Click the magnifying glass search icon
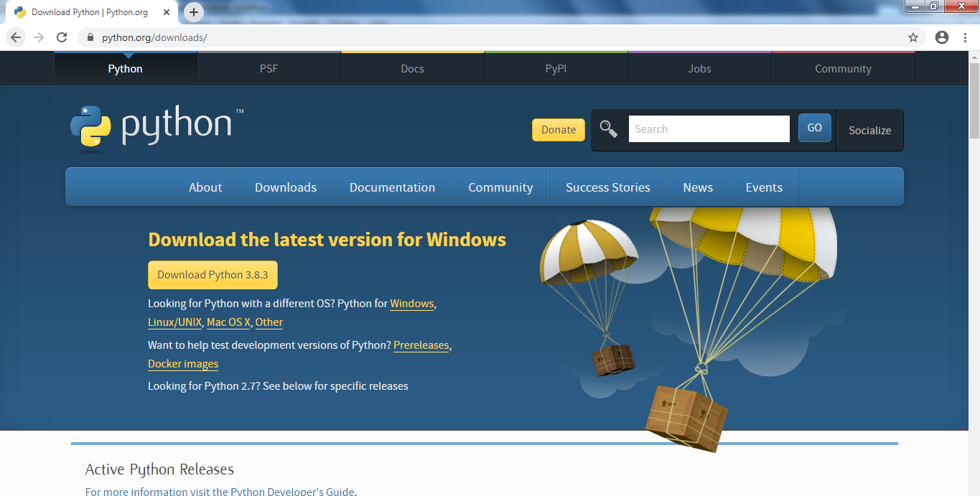 (609, 129)
